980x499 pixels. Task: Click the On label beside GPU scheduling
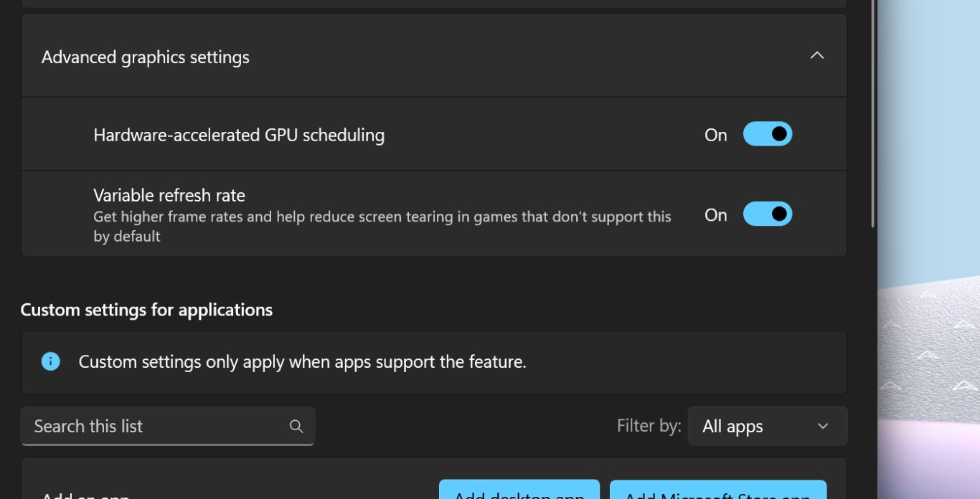point(715,135)
